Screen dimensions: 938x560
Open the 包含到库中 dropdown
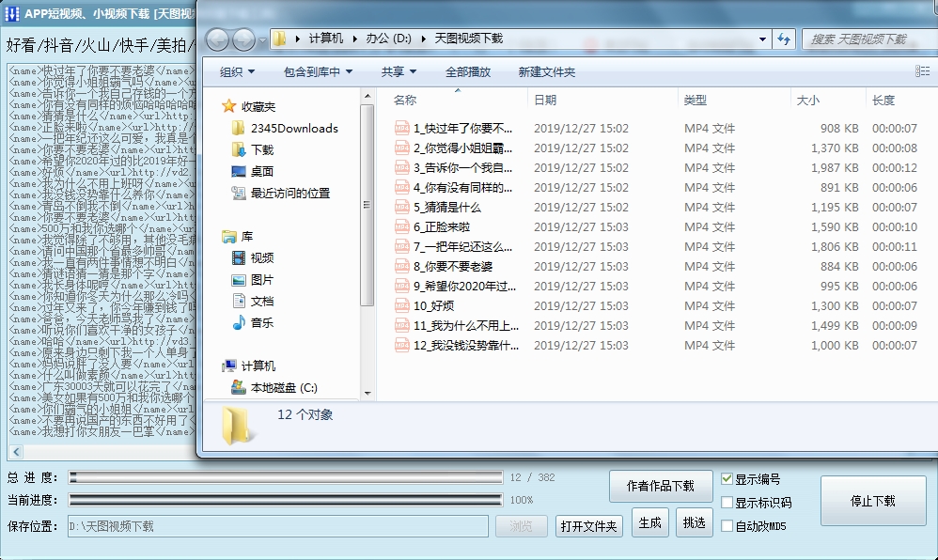[x=318, y=71]
